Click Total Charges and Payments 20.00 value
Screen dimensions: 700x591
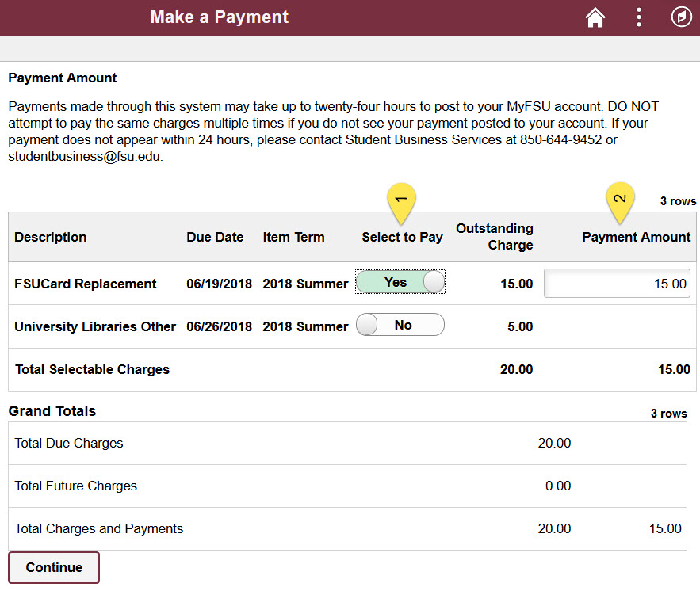point(554,528)
